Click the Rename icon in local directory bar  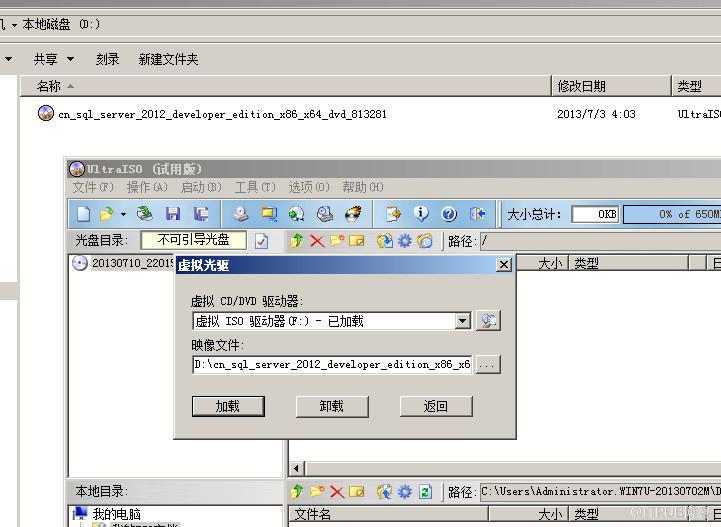point(357,492)
